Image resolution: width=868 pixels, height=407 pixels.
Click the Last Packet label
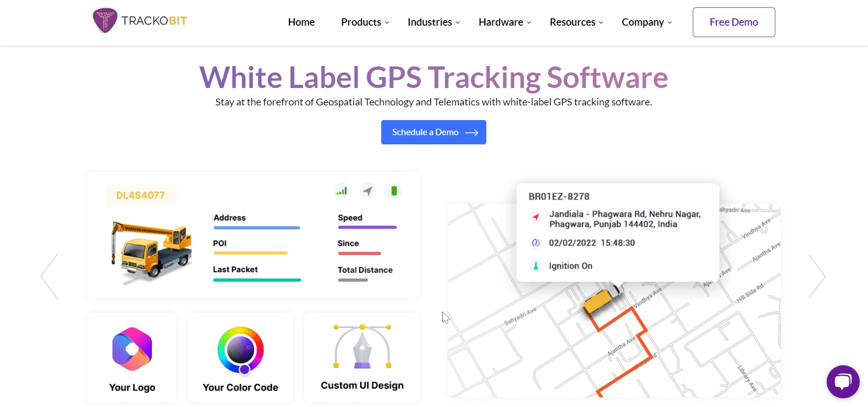[235, 269]
